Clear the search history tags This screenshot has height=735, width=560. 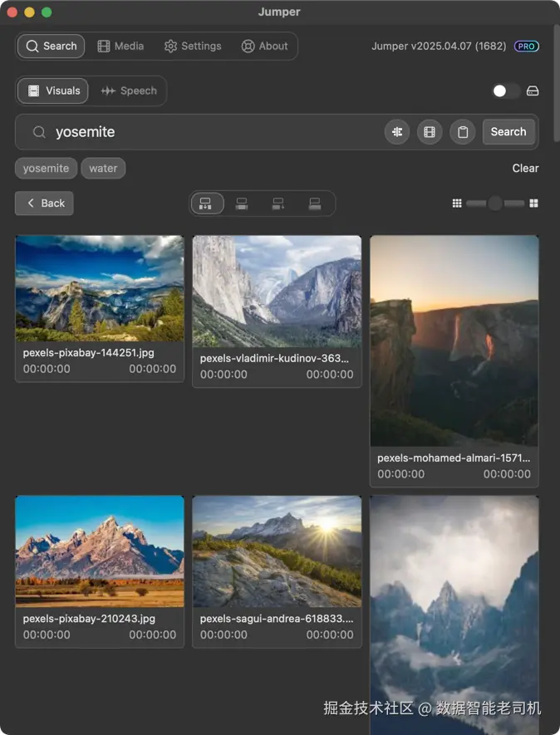[525, 169]
